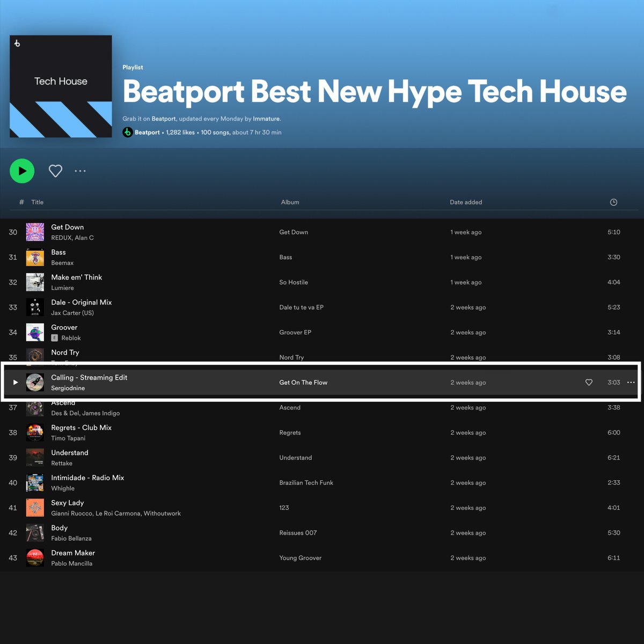Sort by Title column header
Viewport: 644px width, 644px height.
coord(37,202)
